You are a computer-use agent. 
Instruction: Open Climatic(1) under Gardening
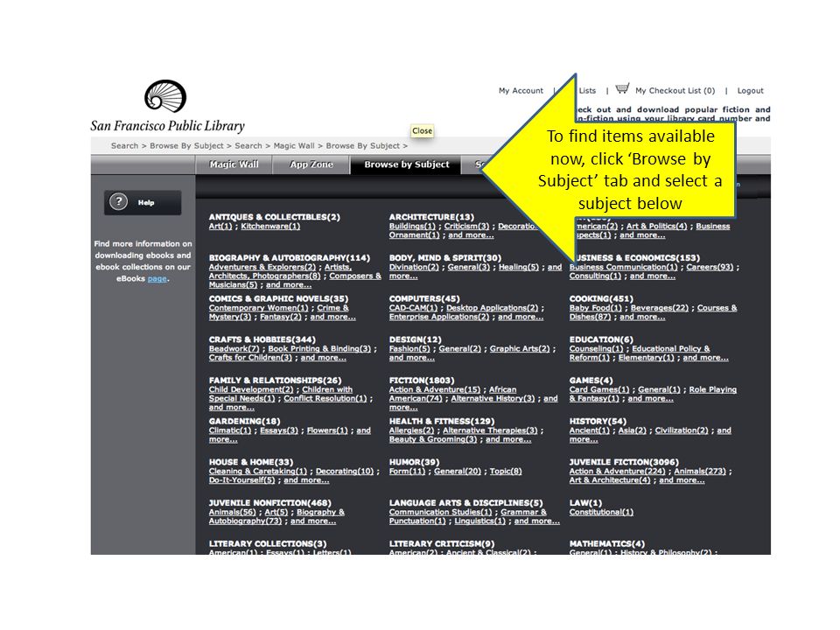[230, 430]
